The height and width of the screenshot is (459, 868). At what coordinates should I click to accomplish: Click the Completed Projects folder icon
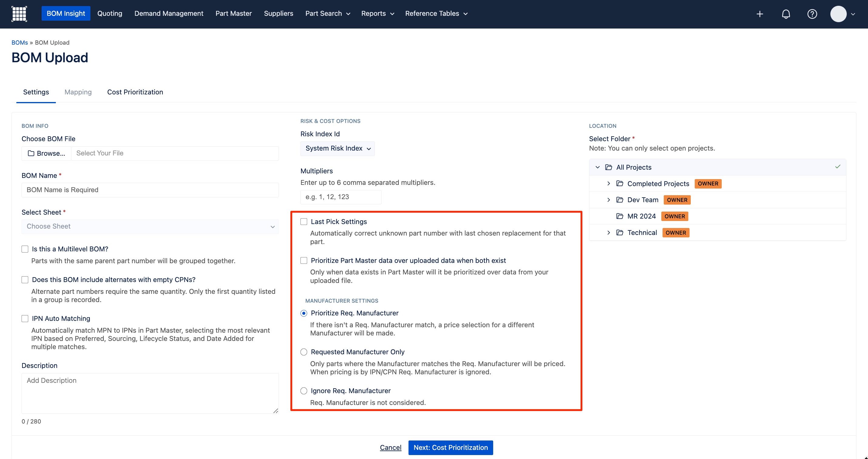(620, 183)
